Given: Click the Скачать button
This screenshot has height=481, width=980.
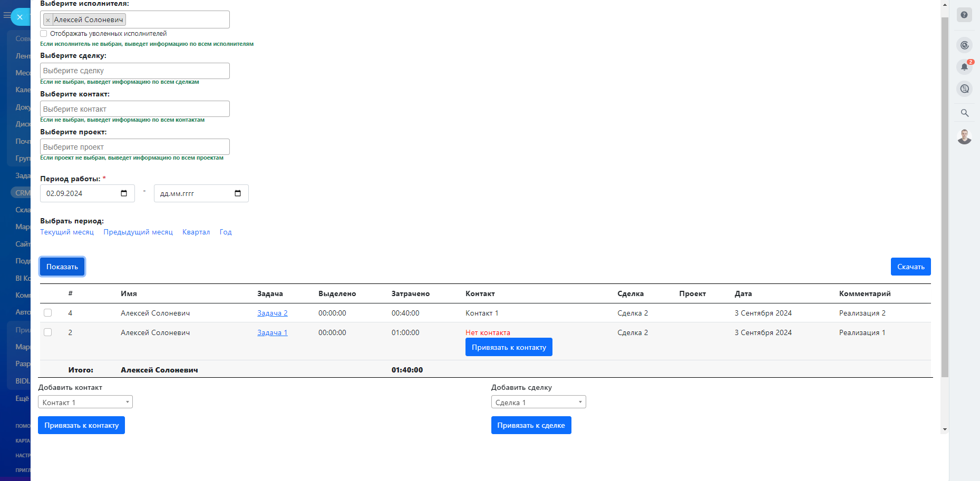Looking at the screenshot, I should tap(911, 267).
